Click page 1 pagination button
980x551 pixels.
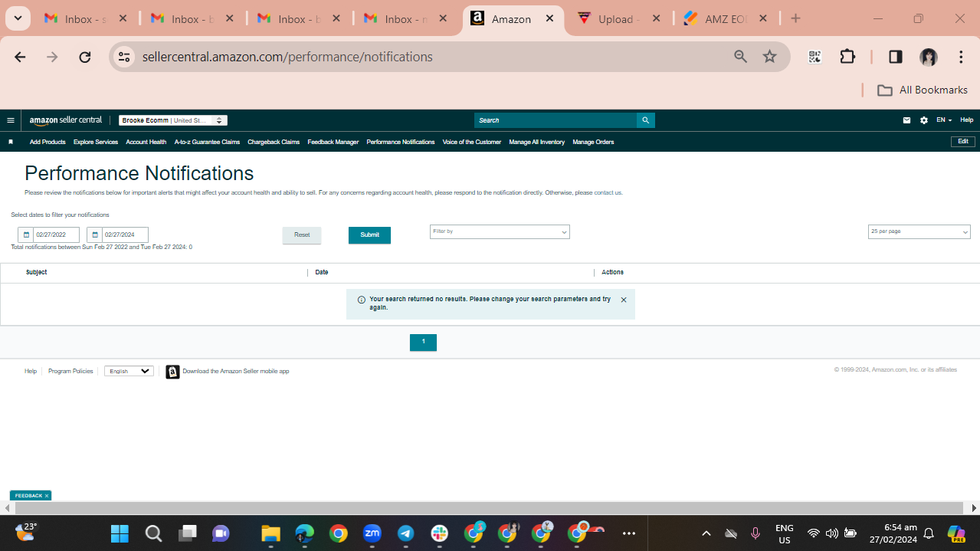click(x=423, y=343)
